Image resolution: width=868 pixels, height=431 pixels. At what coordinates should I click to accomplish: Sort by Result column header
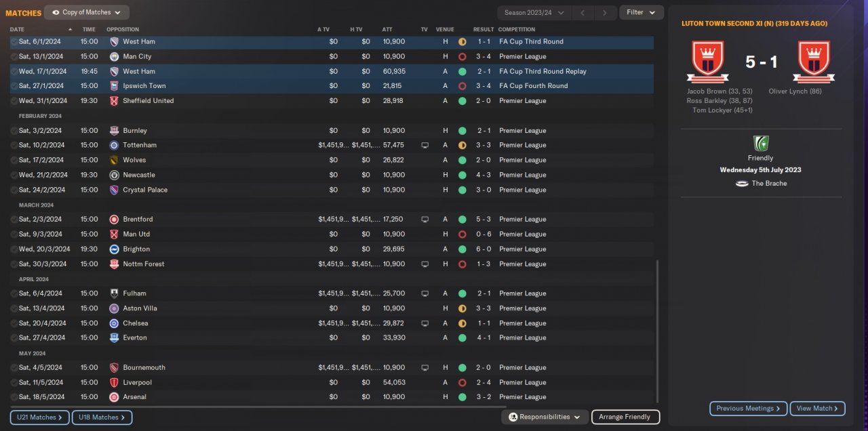(484, 30)
